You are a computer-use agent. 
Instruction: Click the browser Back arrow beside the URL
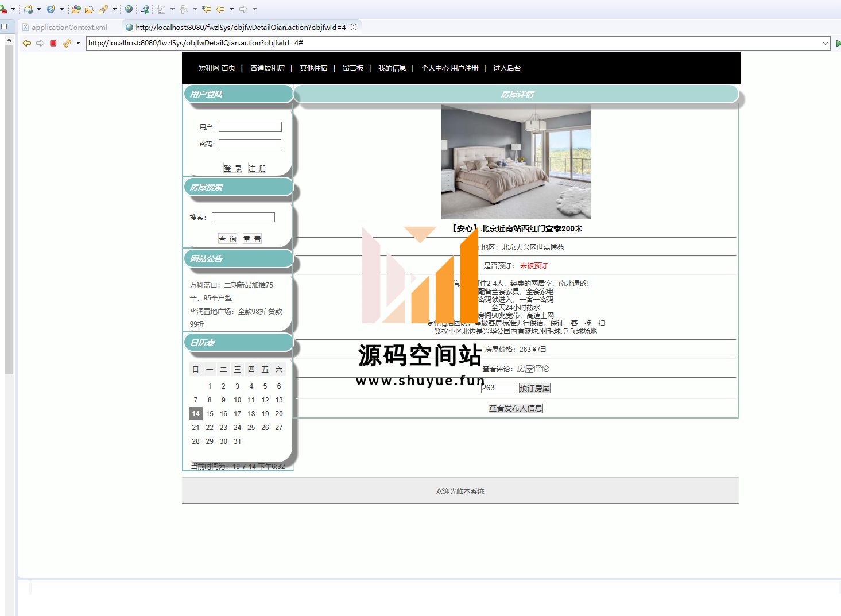pyautogui.click(x=27, y=43)
